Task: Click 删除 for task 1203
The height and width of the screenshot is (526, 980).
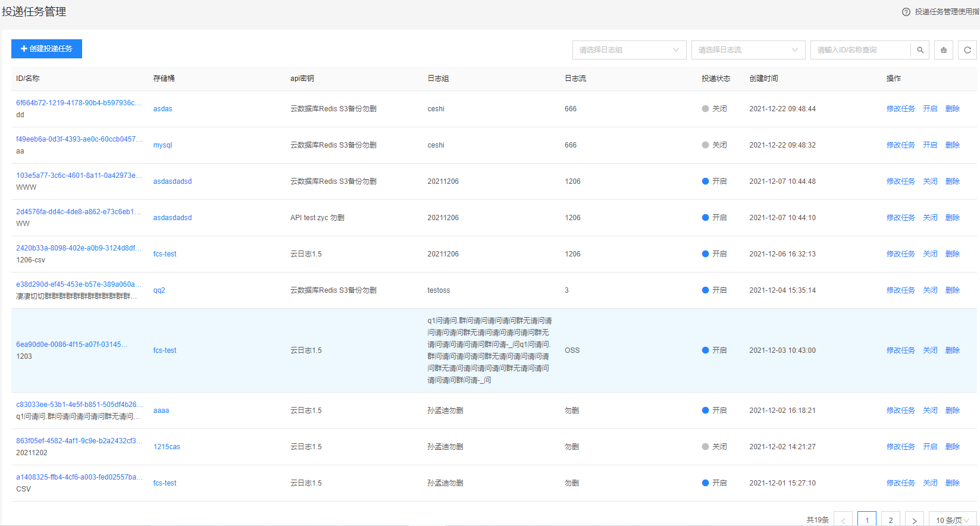Action: 953,350
